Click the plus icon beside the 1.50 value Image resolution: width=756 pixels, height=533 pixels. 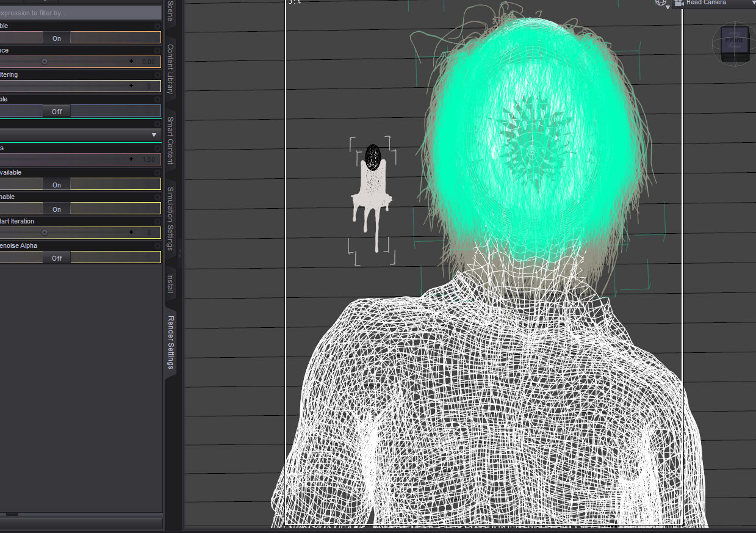(x=131, y=159)
